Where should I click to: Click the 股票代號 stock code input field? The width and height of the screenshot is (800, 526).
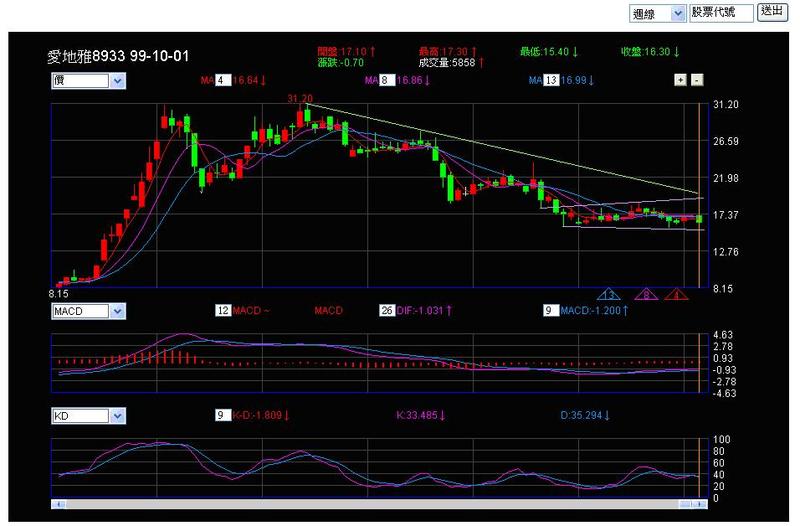tap(723, 13)
